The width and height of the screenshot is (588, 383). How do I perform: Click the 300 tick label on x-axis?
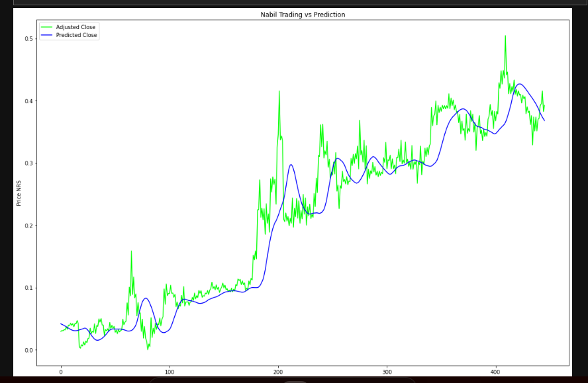(x=387, y=372)
